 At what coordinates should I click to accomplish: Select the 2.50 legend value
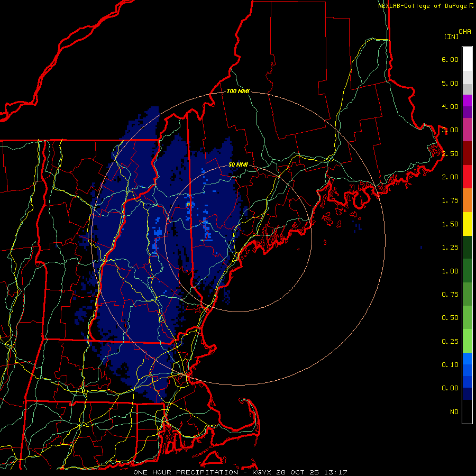450,153
